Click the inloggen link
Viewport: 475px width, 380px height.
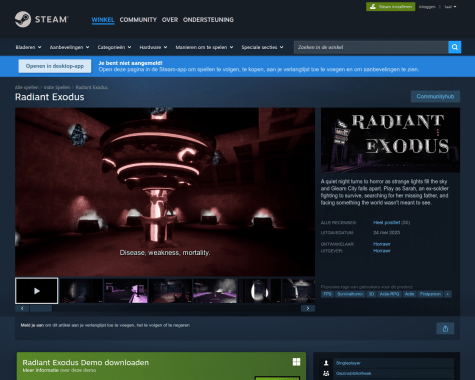[427, 7]
